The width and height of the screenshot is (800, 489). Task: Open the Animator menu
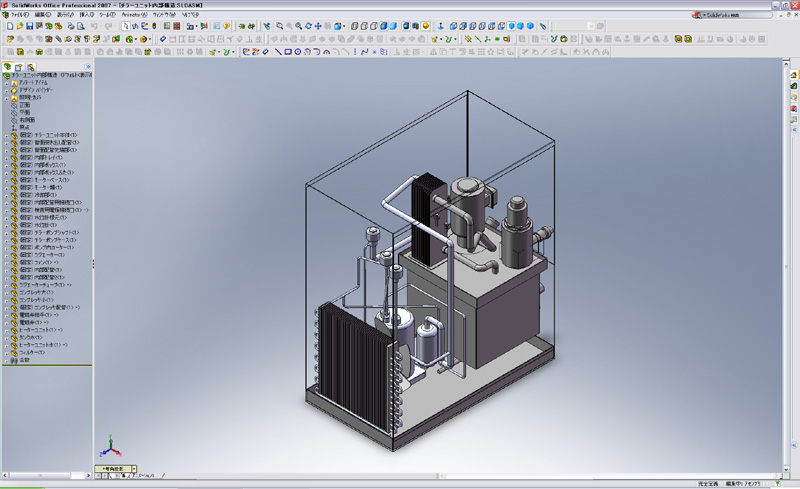[133, 16]
